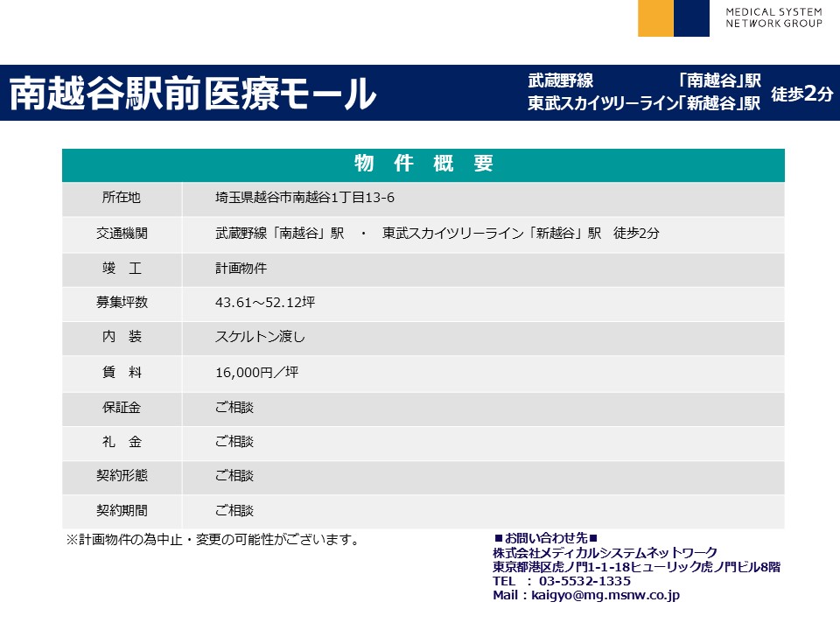840x630 pixels.
Task: Click the '計画物件' value
Action: tap(241, 268)
